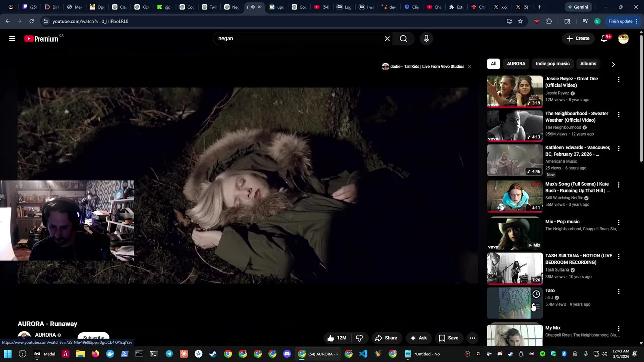
Task: Open more actions ellipsis under video
Action: [472, 338]
